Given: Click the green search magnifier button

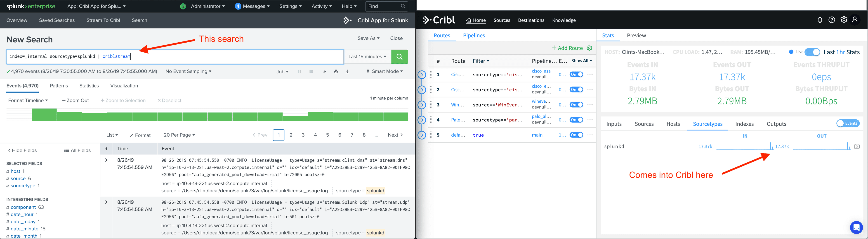Looking at the screenshot, I should coord(399,57).
